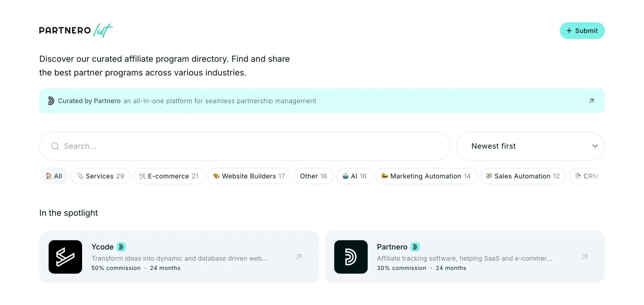
Task: Select Website Builders filter chip
Action: (249, 176)
